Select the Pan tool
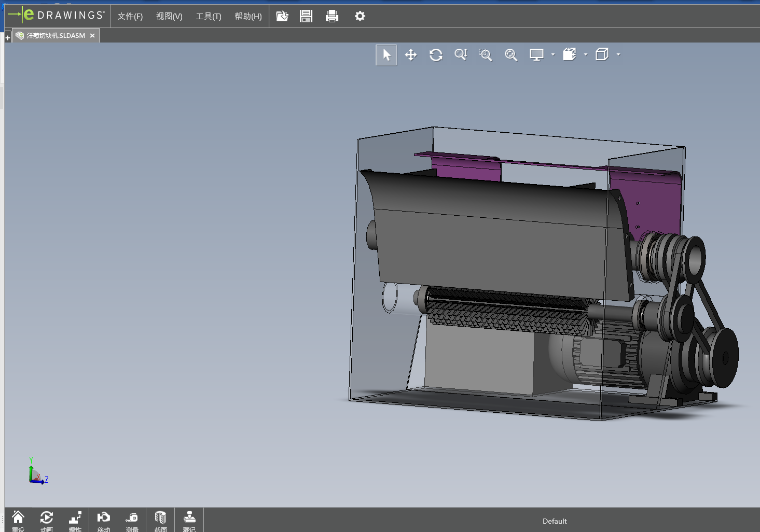760x532 pixels. coord(411,55)
